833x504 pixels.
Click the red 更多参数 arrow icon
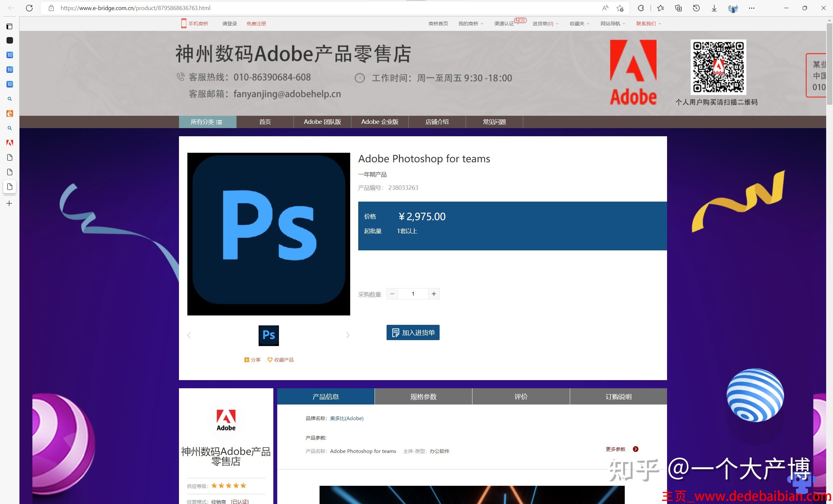pyautogui.click(x=635, y=449)
